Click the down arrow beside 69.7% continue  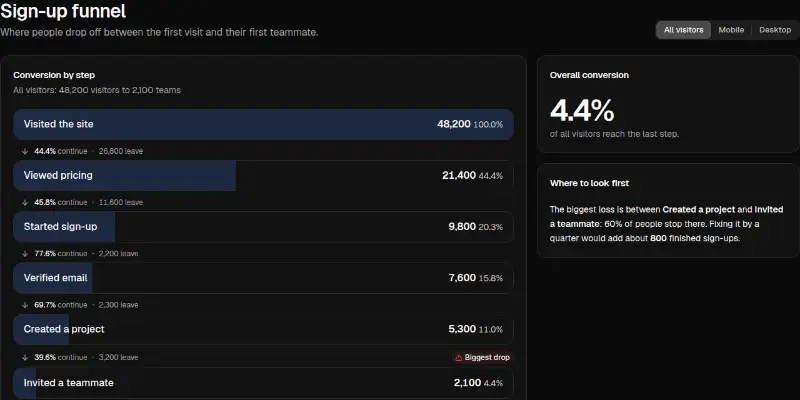coord(24,305)
